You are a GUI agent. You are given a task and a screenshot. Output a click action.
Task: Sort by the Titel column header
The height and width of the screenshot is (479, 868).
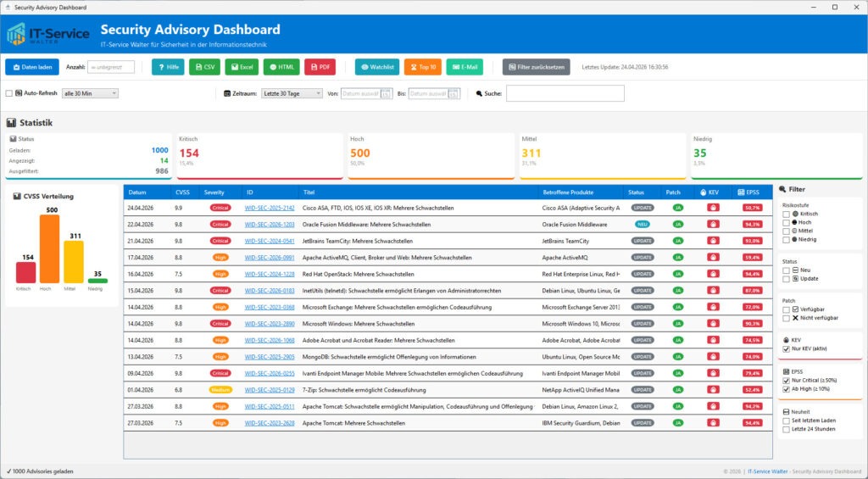(x=418, y=192)
